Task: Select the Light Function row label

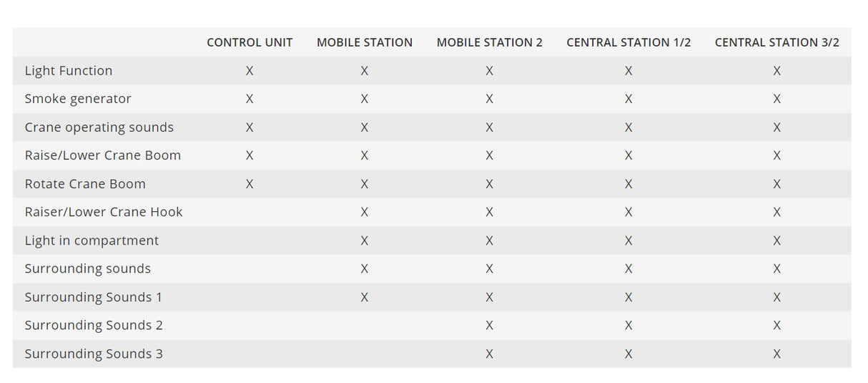Action: coord(69,71)
